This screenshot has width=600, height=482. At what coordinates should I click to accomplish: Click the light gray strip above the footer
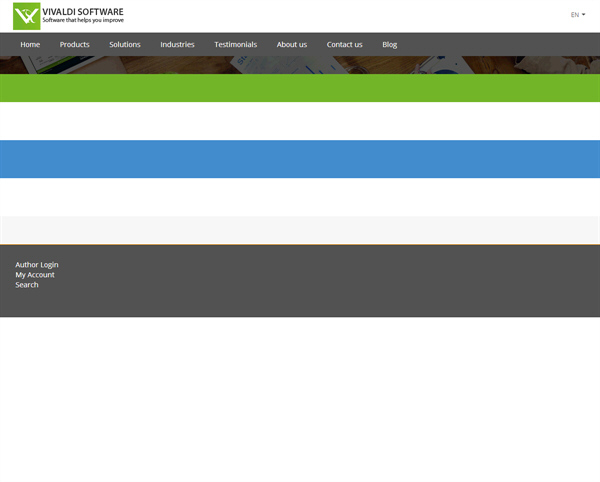(x=300, y=229)
